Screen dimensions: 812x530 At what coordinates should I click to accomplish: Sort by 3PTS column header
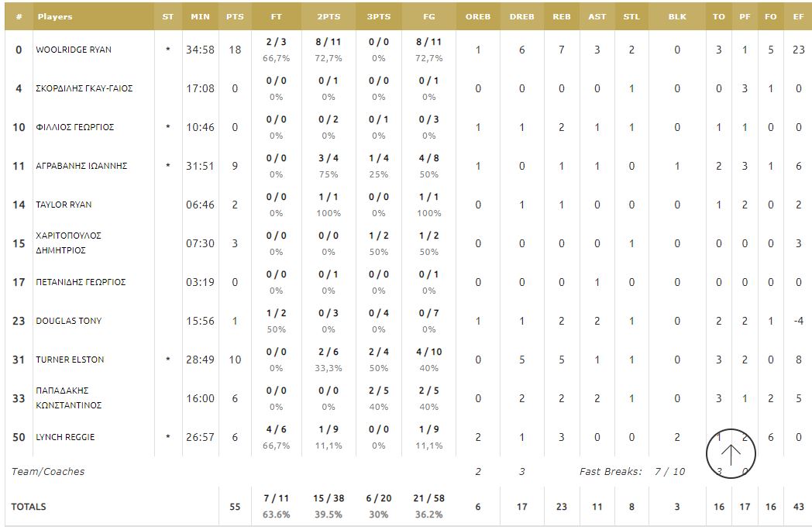pyautogui.click(x=378, y=16)
